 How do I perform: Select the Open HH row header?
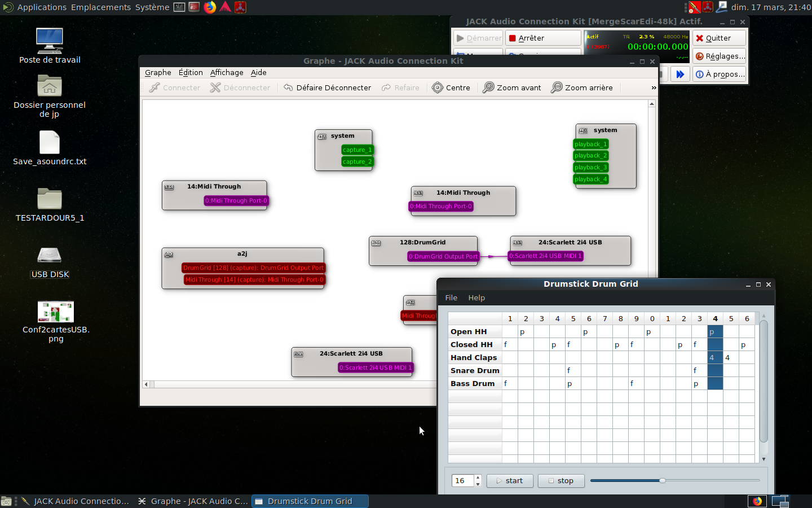coord(475,331)
